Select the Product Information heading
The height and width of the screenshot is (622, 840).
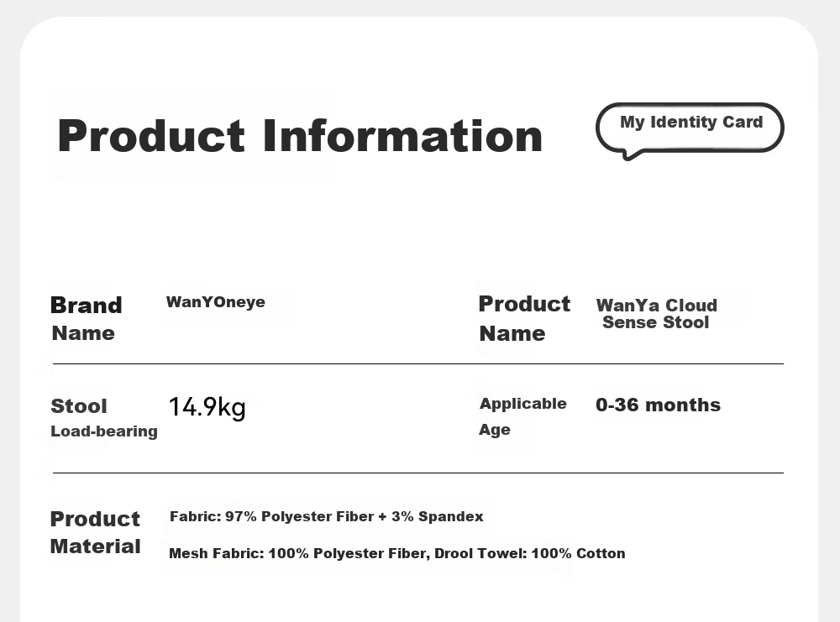click(300, 136)
